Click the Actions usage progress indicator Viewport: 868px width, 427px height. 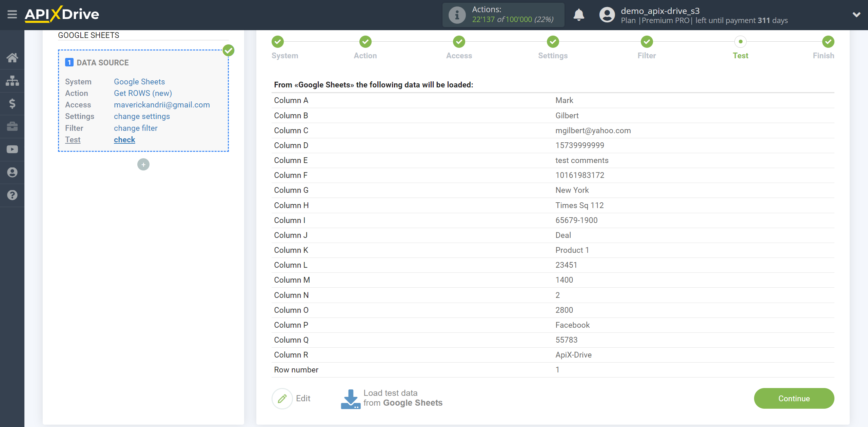(504, 14)
